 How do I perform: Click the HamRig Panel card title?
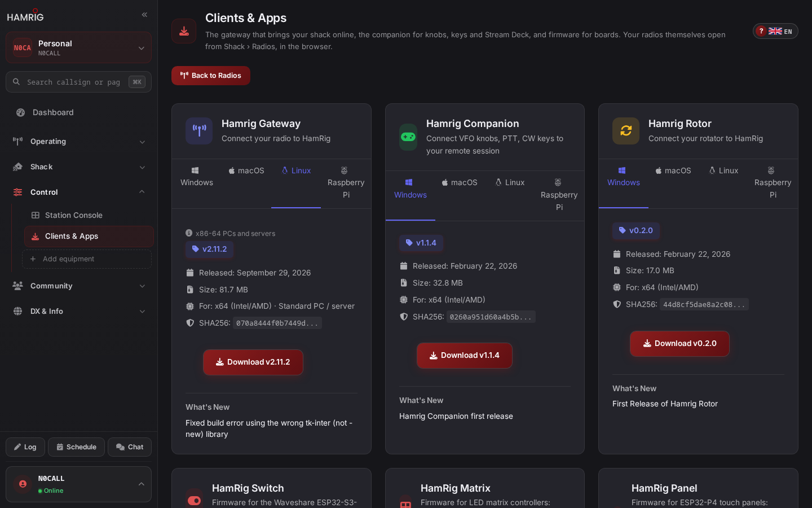coord(664,488)
